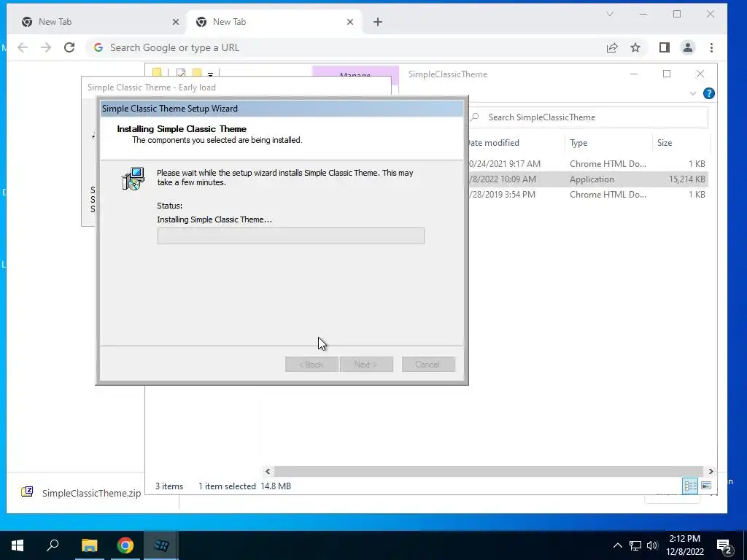The width and height of the screenshot is (747, 560).
Task: Click the Chrome forward arrow
Action: [x=46, y=47]
